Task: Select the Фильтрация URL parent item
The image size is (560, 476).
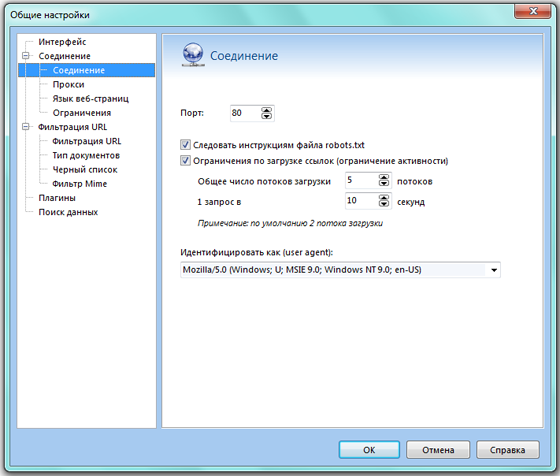Action: pos(72,127)
